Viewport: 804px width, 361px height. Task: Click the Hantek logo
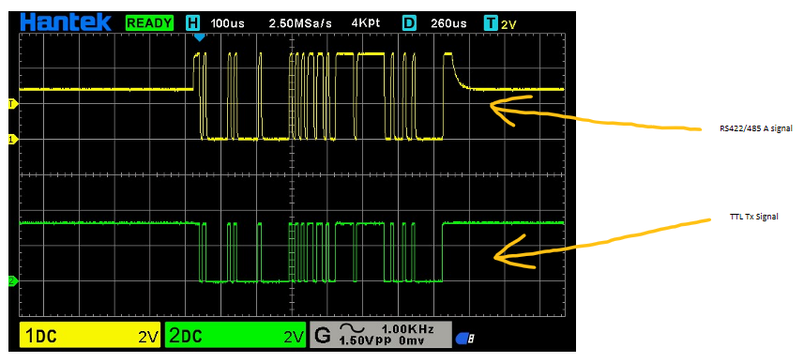(x=65, y=22)
